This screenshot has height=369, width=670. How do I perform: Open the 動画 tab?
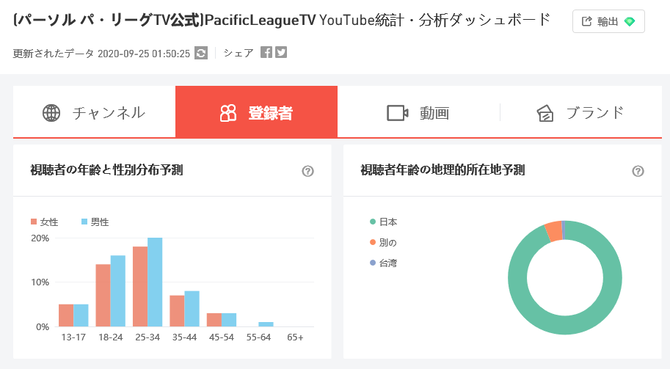pyautogui.click(x=418, y=112)
